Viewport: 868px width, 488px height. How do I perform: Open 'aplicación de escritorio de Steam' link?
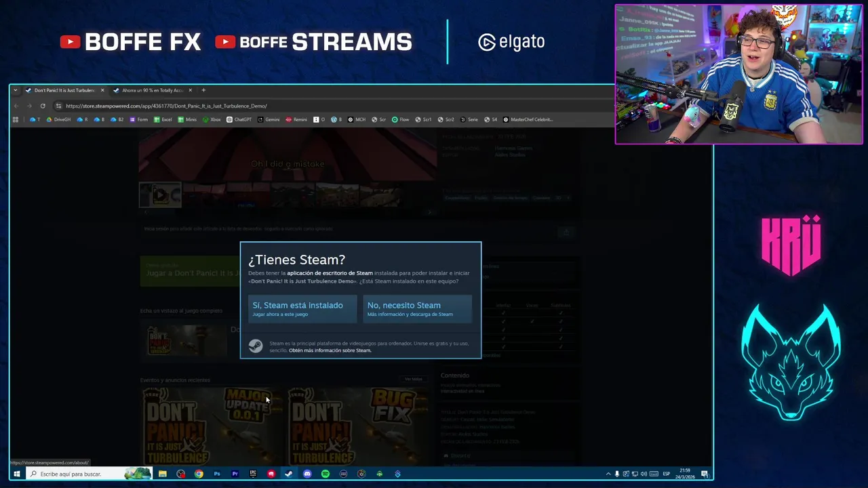pos(330,273)
